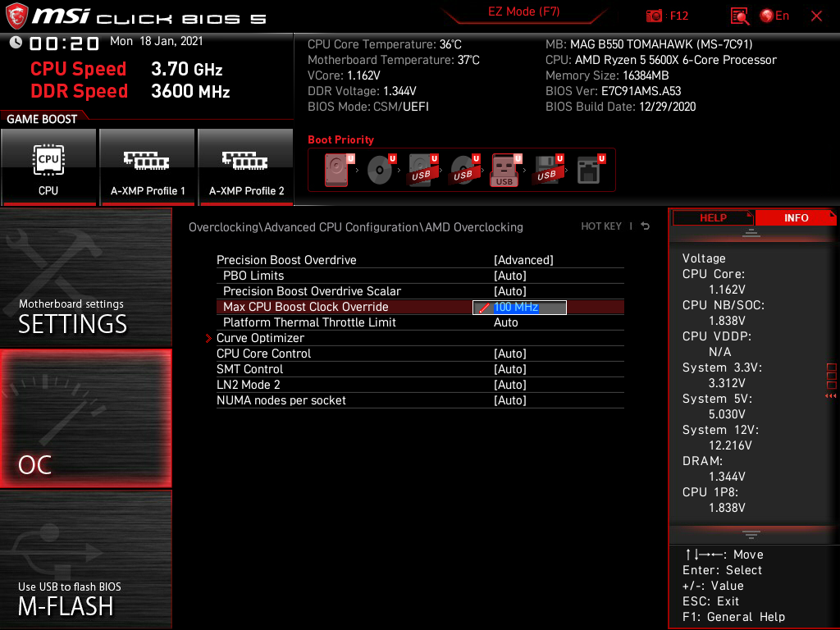840x630 pixels.
Task: Click the Max CPU Boost Clock Override 100 MHz field
Action: (519, 307)
